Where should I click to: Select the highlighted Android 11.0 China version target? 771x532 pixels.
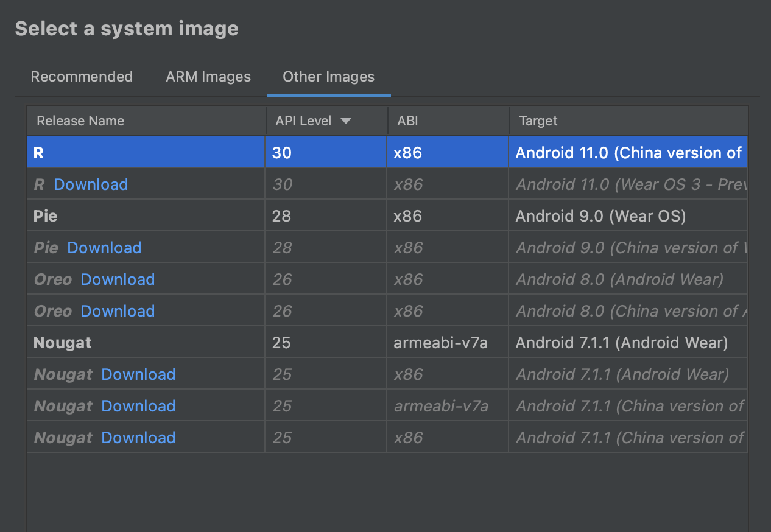click(628, 153)
